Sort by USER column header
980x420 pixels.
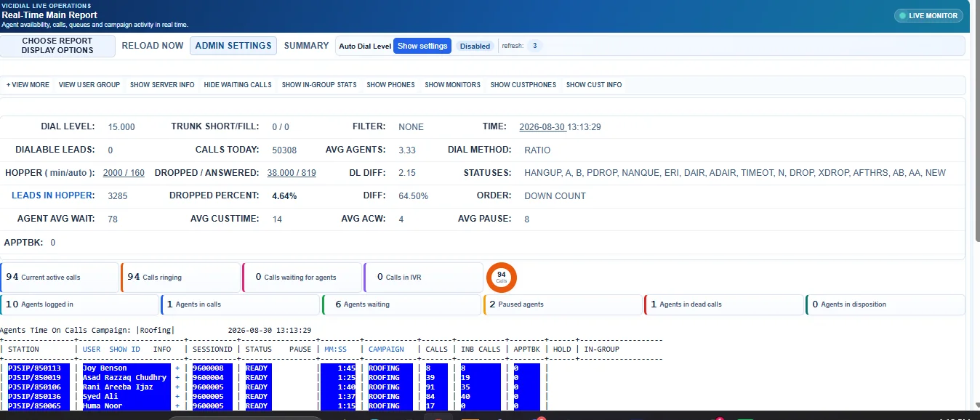pyautogui.click(x=92, y=350)
